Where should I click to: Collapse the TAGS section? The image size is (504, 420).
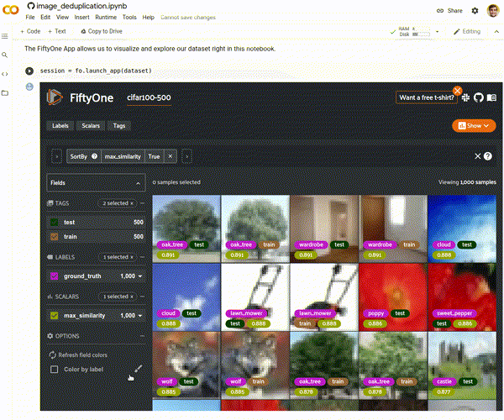tap(143, 203)
